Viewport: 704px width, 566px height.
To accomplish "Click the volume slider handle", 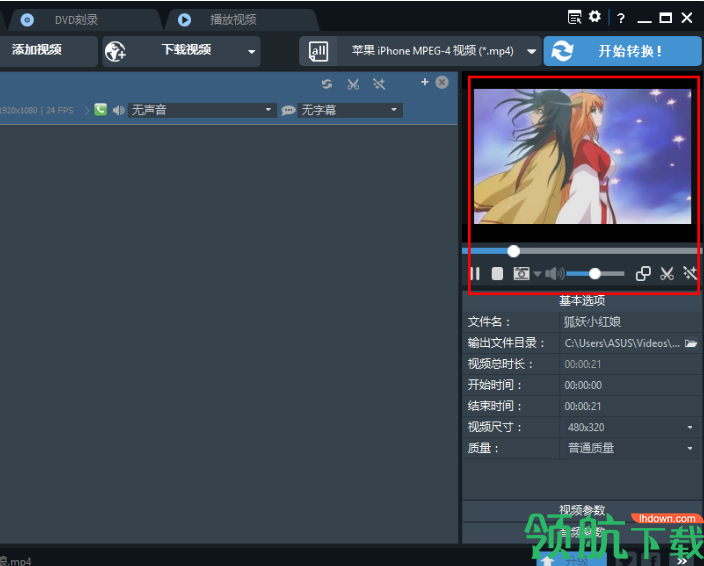I will 594,273.
